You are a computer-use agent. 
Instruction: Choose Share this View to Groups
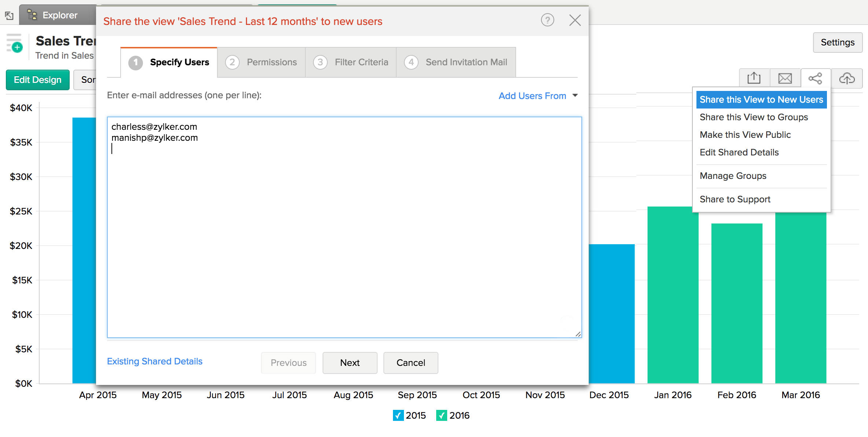coord(754,117)
